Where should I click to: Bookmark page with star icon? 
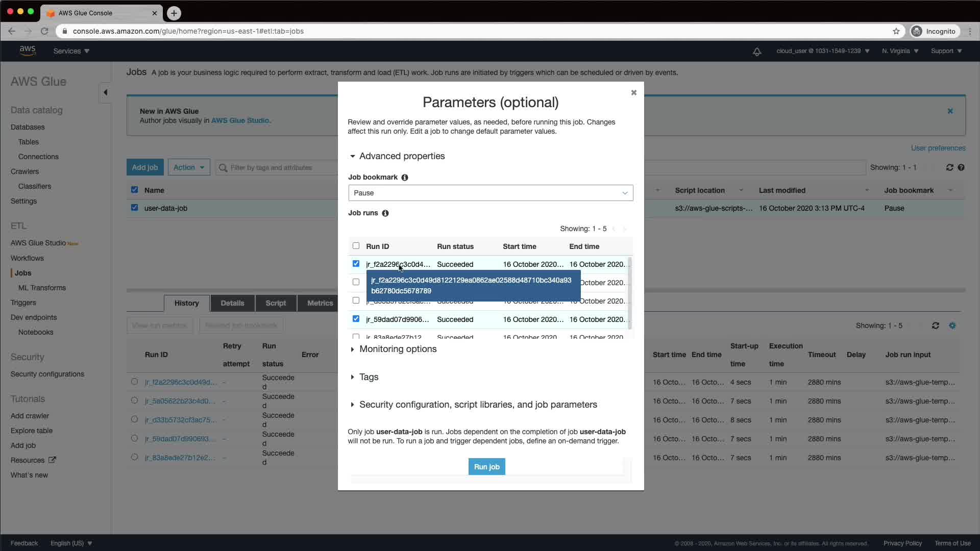click(896, 31)
